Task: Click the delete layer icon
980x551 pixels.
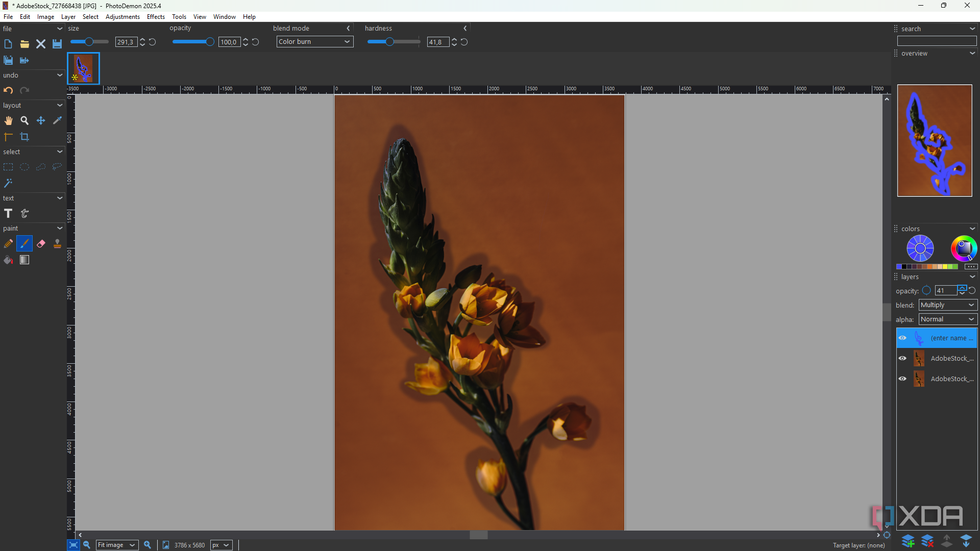Action: click(927, 541)
